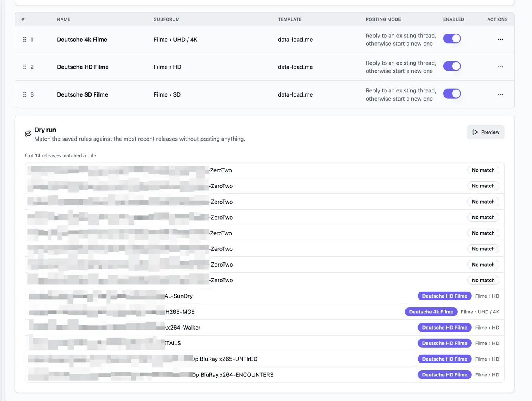Viewport: 532px width, 401px height.
Task: Select the release ending in H265-MGE
Action: [264, 312]
